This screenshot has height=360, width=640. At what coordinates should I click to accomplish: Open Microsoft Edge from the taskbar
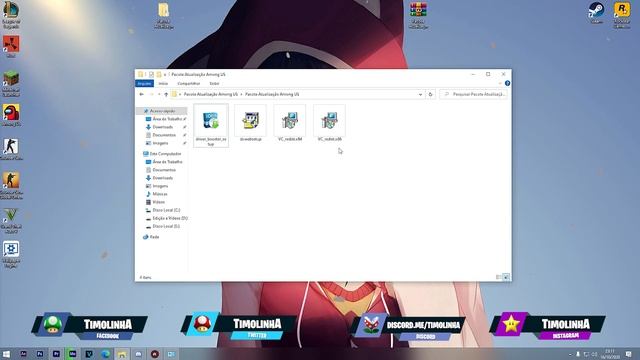pos(106,354)
